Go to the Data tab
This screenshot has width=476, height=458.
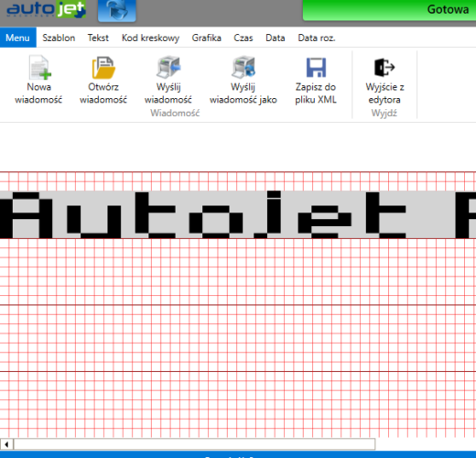[276, 38]
